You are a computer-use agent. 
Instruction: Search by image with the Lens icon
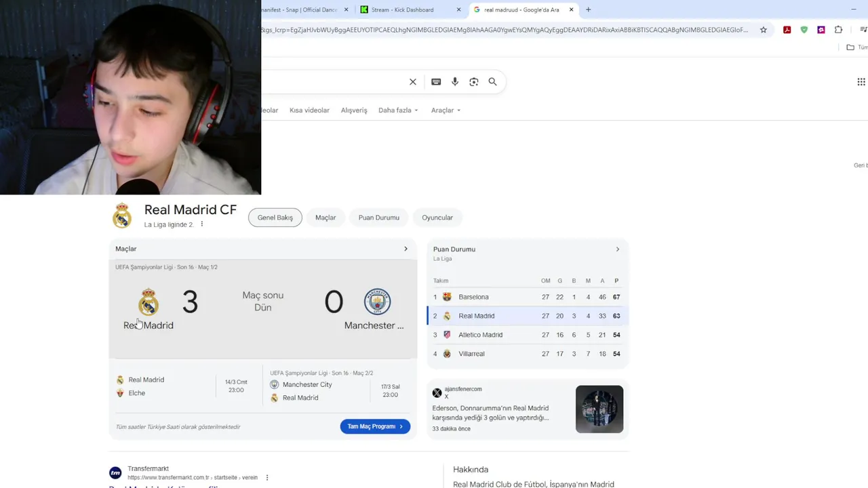pos(474,82)
